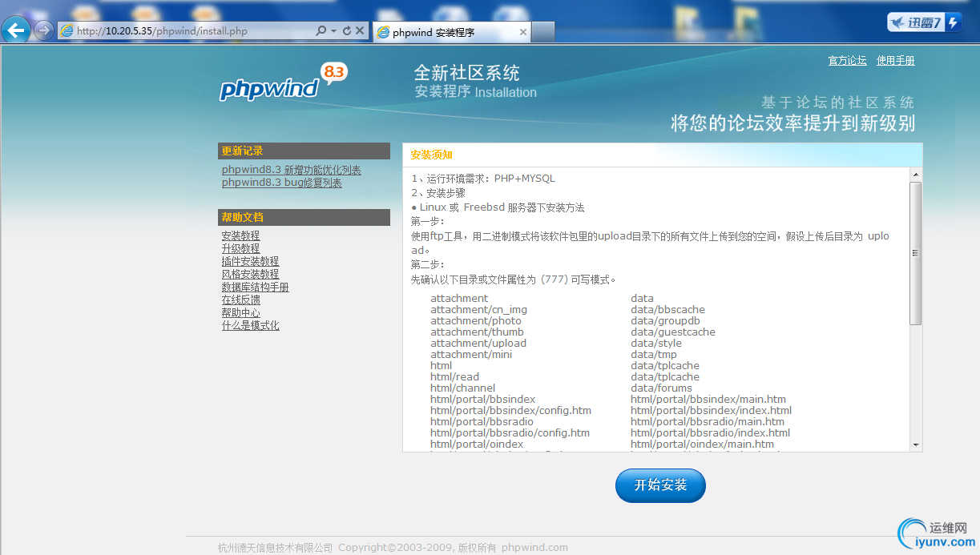Click the footer text phpwind.com

[x=534, y=548]
